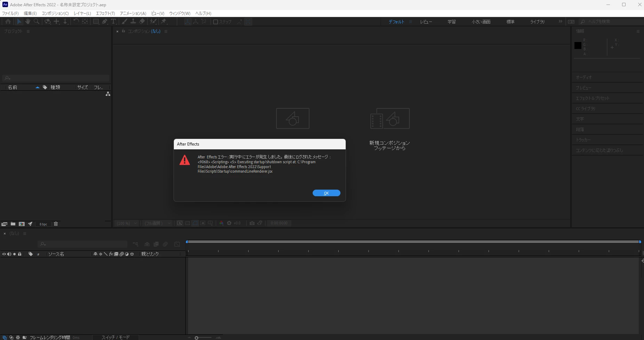Create a new folder in project panel
This screenshot has height=340, width=644.
13,224
